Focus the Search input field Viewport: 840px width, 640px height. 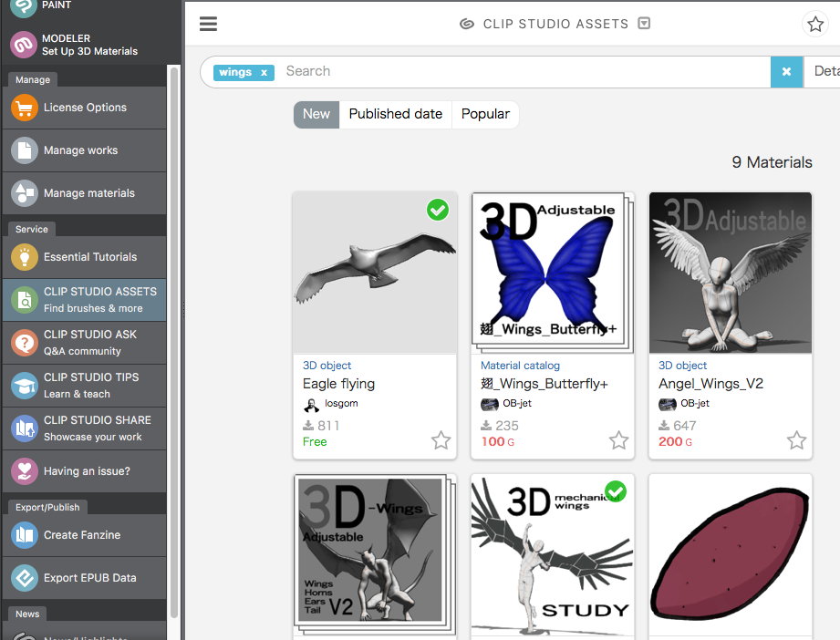tap(525, 71)
